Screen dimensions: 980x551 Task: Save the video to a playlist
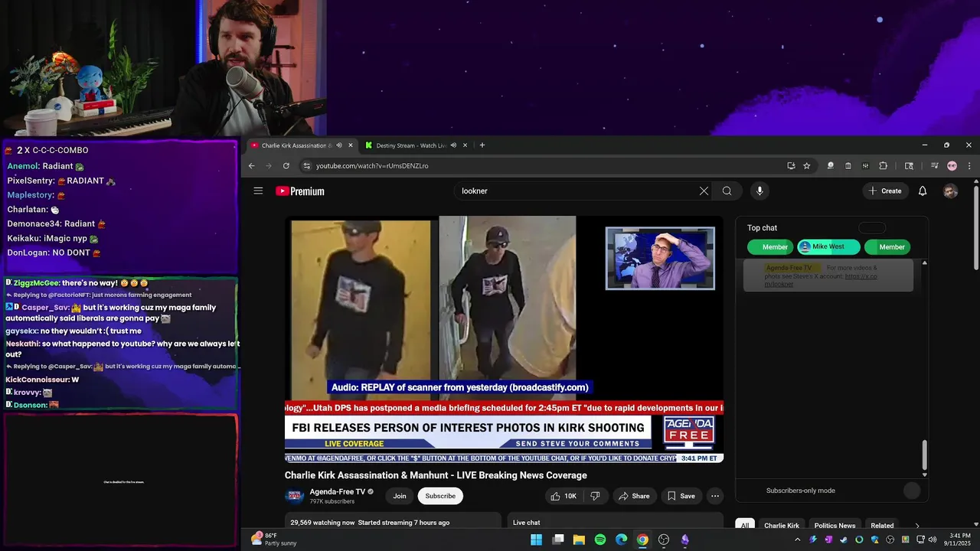[681, 496]
